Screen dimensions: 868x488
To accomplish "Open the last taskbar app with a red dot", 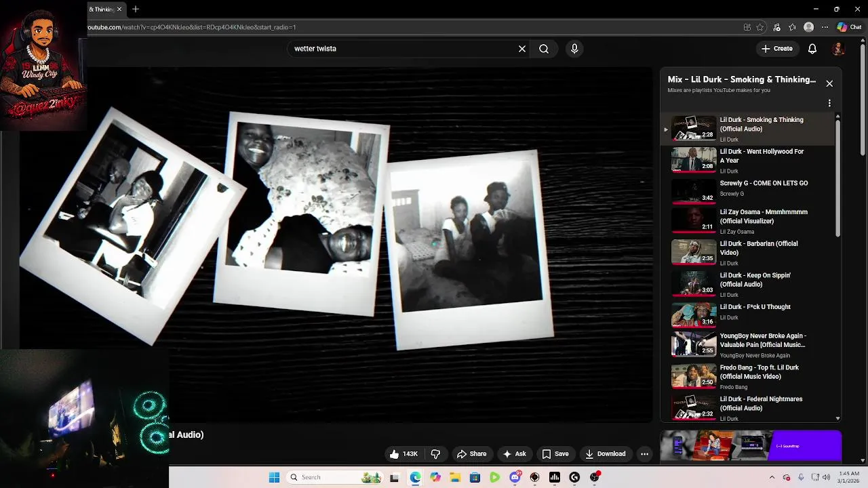I will pyautogui.click(x=595, y=477).
